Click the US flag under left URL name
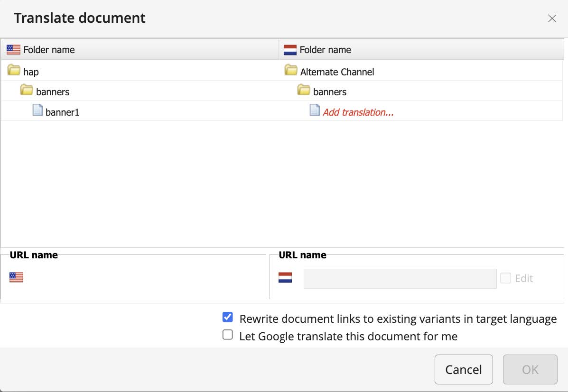This screenshot has width=568, height=392. point(16,278)
